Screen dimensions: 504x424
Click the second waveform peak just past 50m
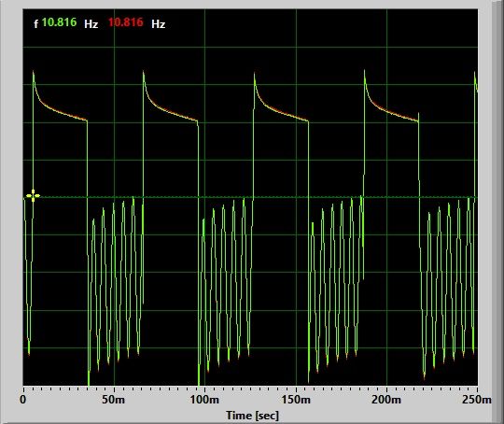pos(144,72)
